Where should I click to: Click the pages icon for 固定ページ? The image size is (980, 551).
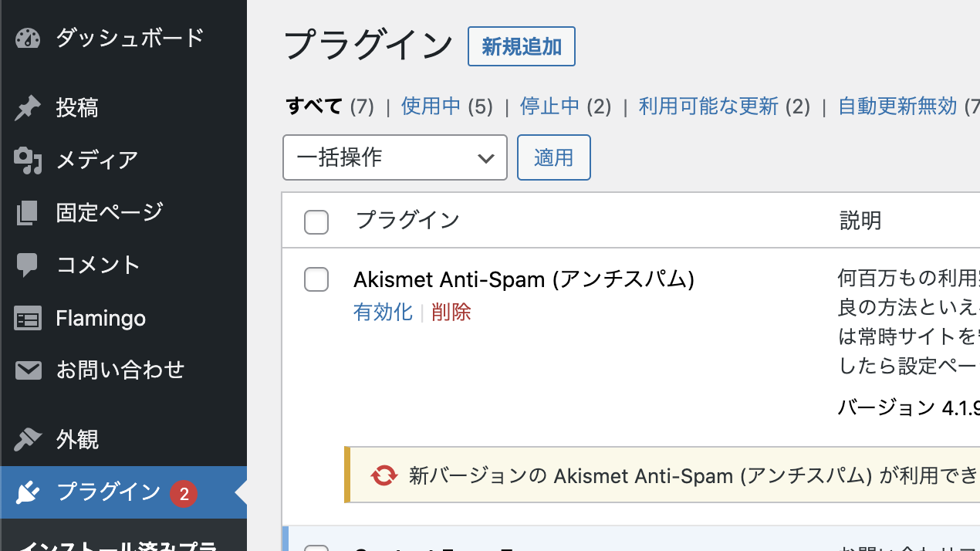pyautogui.click(x=28, y=212)
